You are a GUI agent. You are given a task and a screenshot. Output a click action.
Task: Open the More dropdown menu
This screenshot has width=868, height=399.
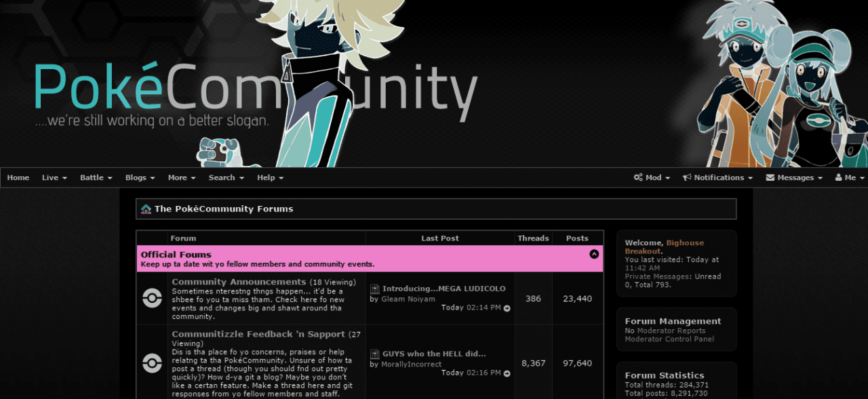[182, 177]
